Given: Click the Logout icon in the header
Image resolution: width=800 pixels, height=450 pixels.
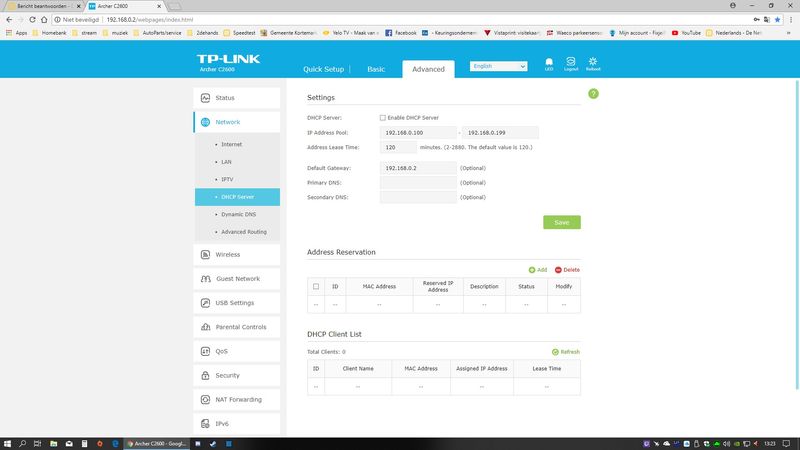Looking at the screenshot, I should pyautogui.click(x=571, y=62).
